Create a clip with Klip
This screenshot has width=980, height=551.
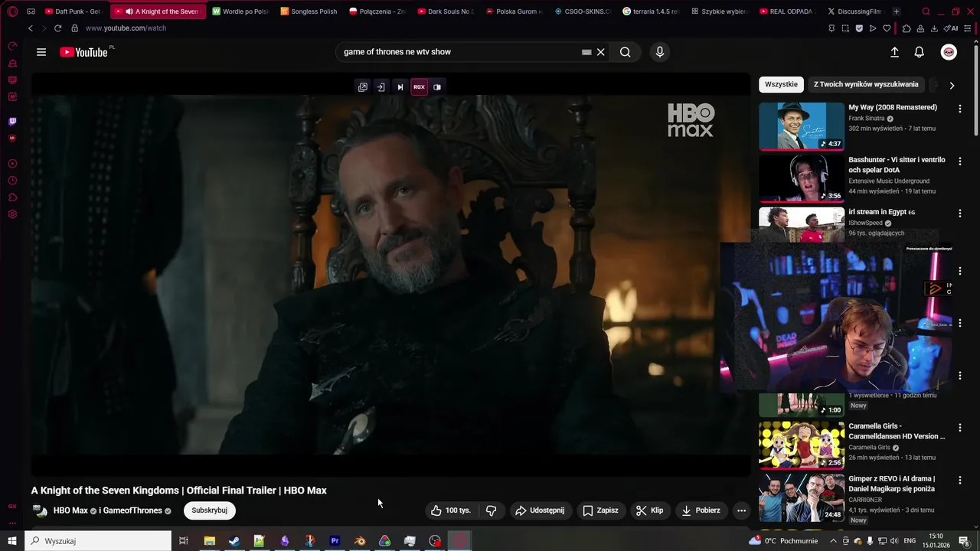pyautogui.click(x=650, y=510)
